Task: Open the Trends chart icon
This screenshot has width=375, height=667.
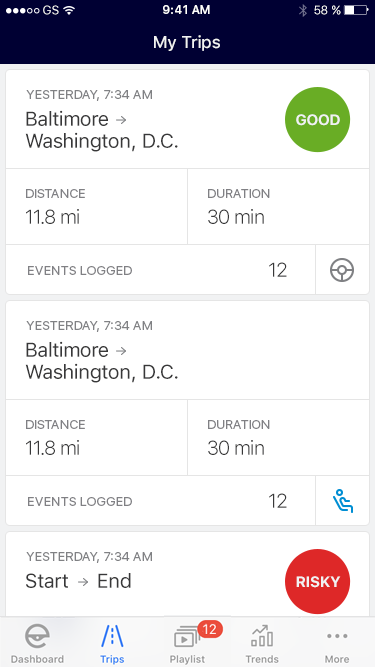Action: [x=261, y=636]
